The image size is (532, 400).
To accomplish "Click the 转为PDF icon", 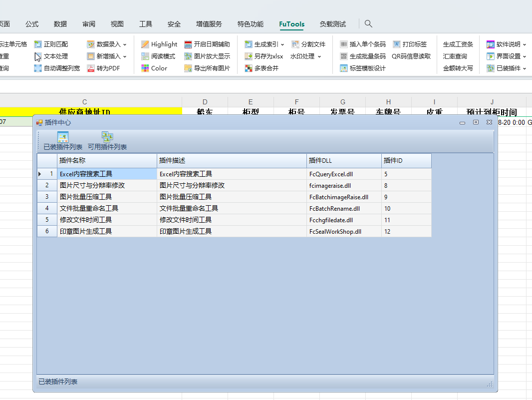I will (91, 68).
